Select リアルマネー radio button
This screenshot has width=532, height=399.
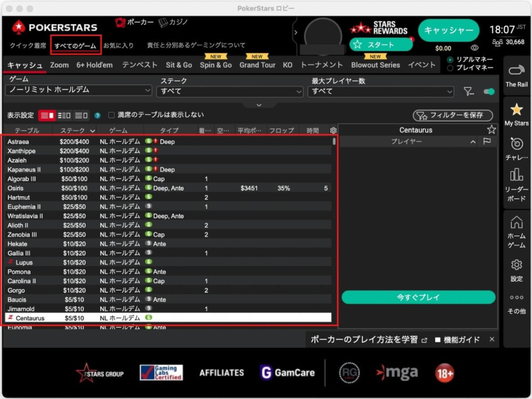pos(450,60)
